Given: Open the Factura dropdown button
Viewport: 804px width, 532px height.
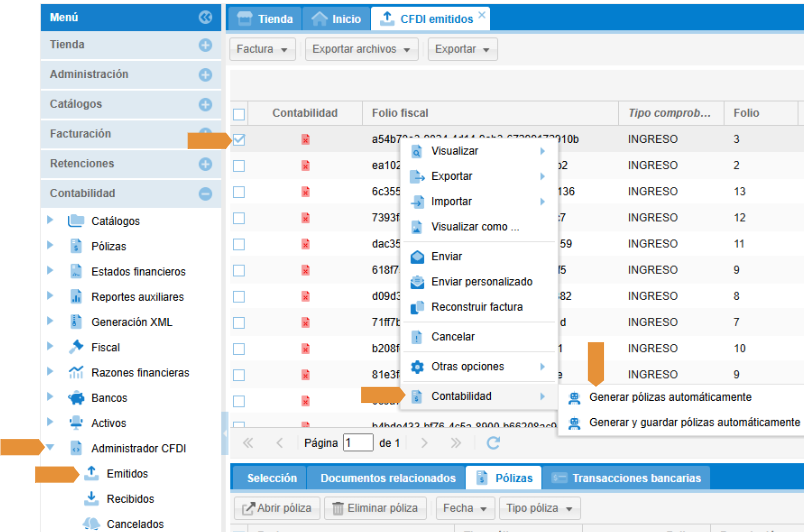Looking at the screenshot, I should 264,49.
